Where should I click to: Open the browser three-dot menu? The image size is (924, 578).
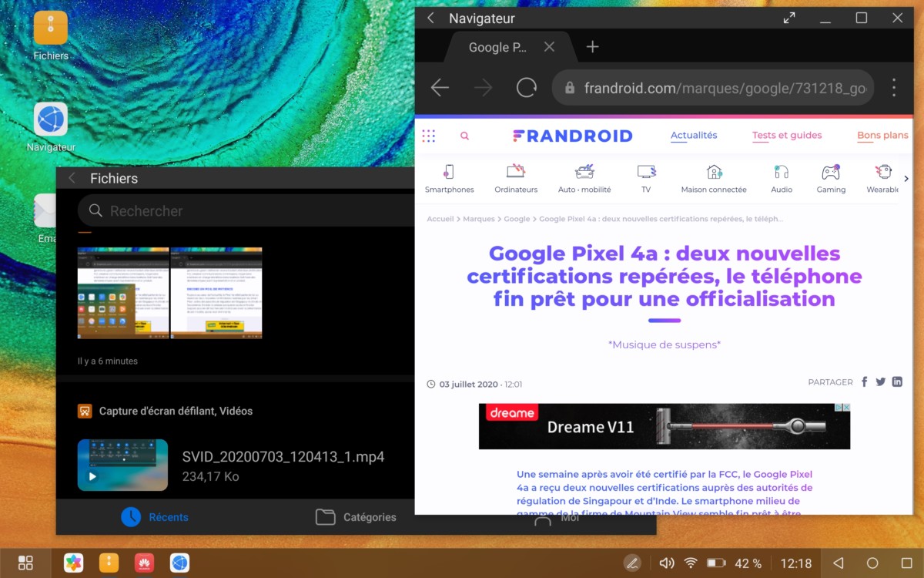point(894,88)
